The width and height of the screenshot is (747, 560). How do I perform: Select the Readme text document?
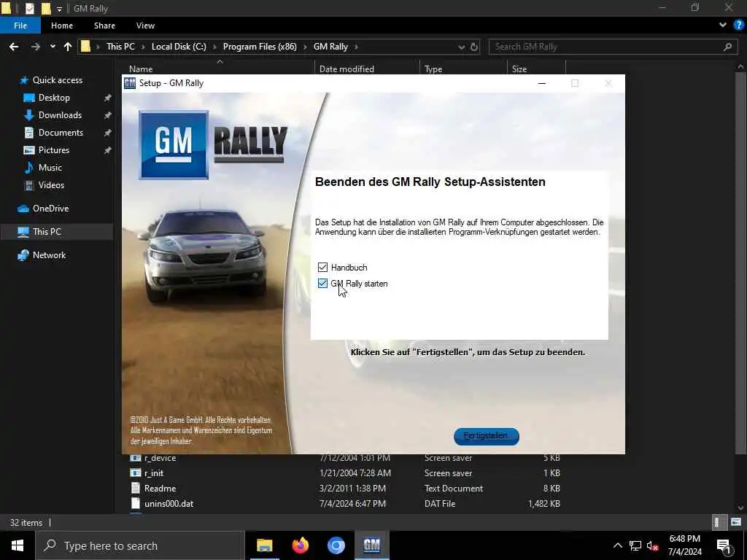click(x=344, y=488)
